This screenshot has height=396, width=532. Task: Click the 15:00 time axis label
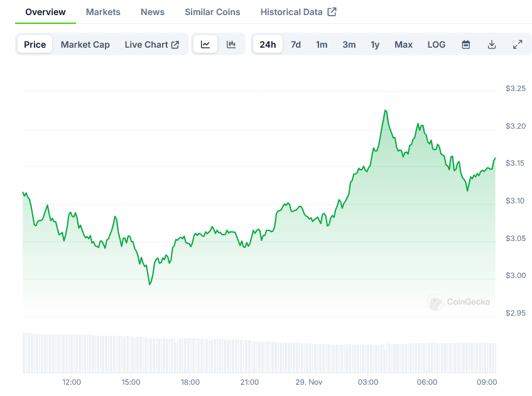[131, 382]
